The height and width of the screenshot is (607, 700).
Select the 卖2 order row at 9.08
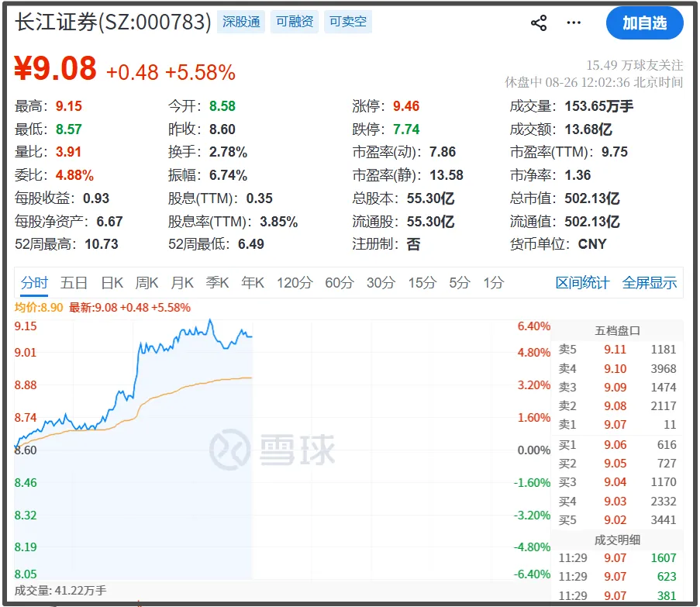[617, 406]
